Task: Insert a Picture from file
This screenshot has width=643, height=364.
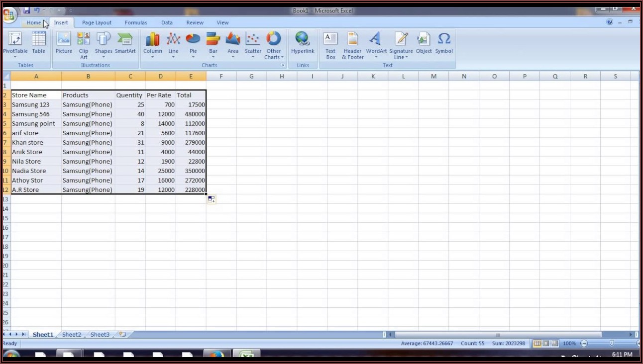Action: [x=64, y=42]
